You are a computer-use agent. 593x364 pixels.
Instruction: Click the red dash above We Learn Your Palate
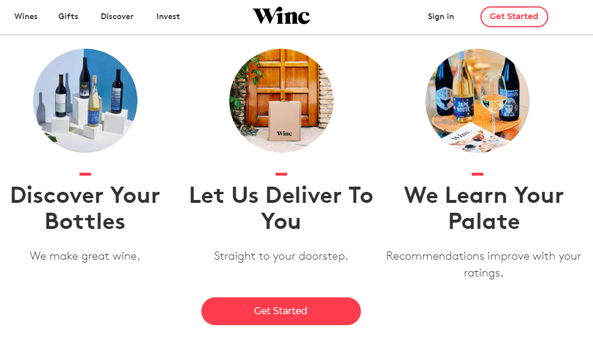click(478, 174)
